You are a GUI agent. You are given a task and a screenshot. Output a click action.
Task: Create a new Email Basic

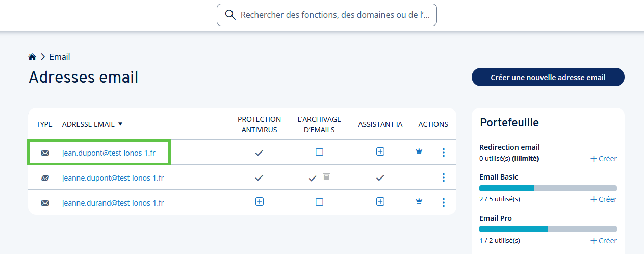click(x=604, y=199)
